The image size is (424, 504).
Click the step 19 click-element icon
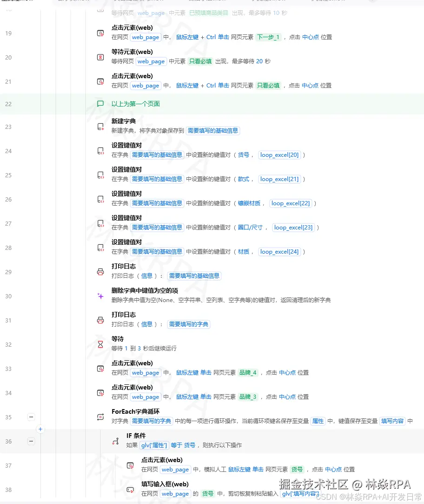click(x=100, y=33)
